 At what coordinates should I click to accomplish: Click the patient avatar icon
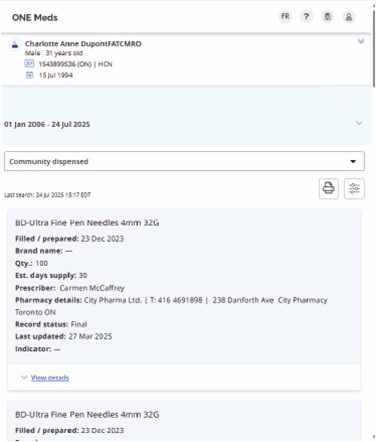pos(15,44)
